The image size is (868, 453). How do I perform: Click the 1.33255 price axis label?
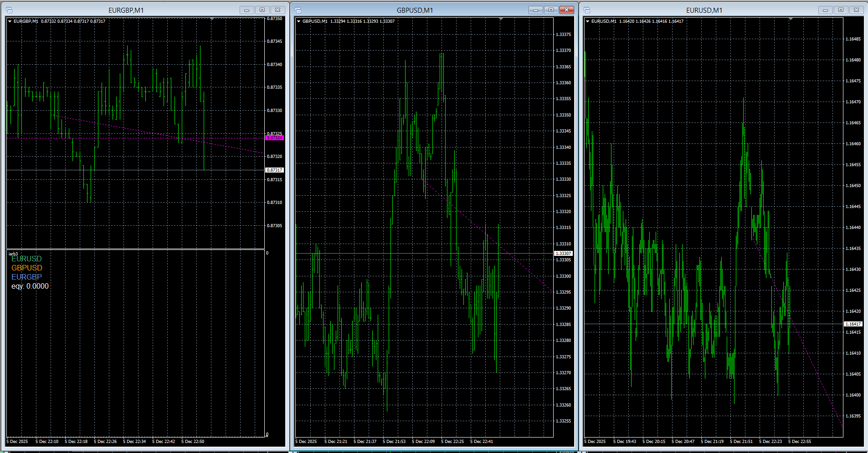pos(564,421)
